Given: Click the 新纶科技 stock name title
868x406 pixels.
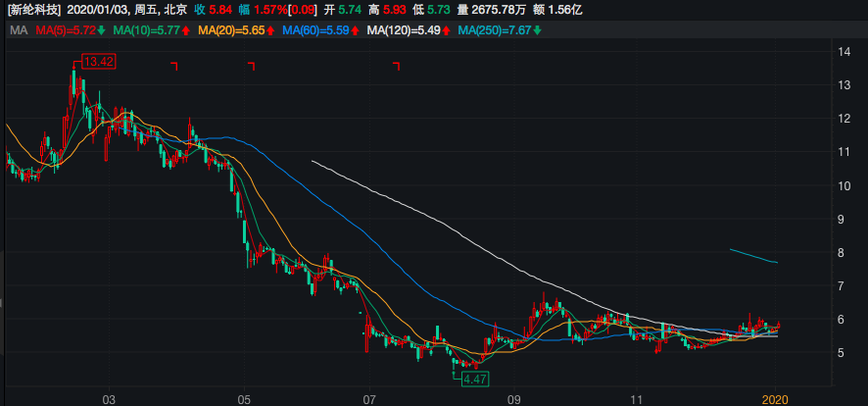Looking at the screenshot, I should coord(34,9).
